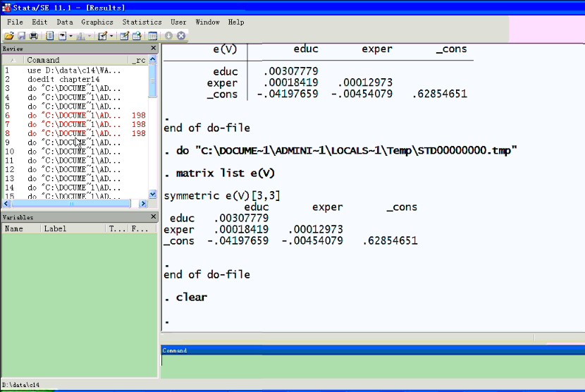This screenshot has width=585, height=392.
Task: Sort Review by Command column header
Action: coord(77,60)
